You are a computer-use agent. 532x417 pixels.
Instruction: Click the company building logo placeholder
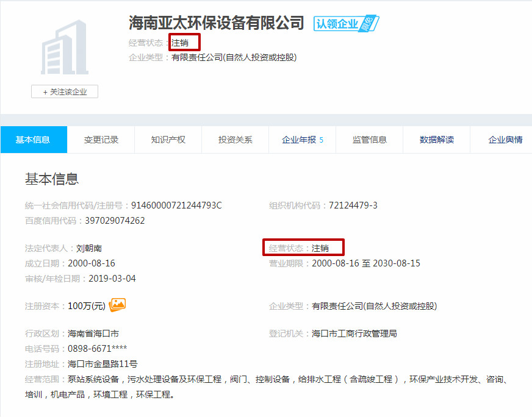coord(65,47)
